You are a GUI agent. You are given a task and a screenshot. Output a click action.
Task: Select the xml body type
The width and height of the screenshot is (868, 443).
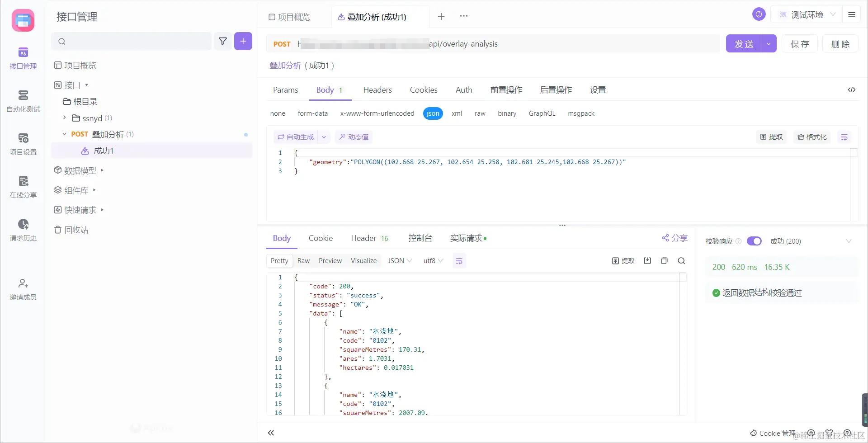coord(457,113)
